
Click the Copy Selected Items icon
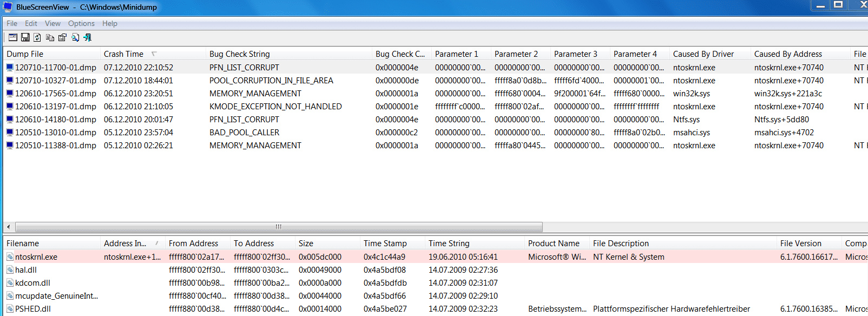click(x=50, y=37)
